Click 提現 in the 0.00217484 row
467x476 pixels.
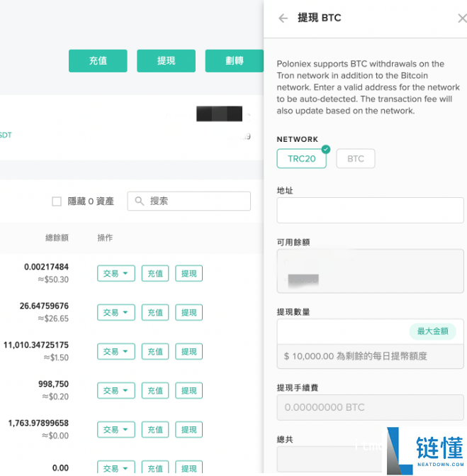(x=189, y=273)
